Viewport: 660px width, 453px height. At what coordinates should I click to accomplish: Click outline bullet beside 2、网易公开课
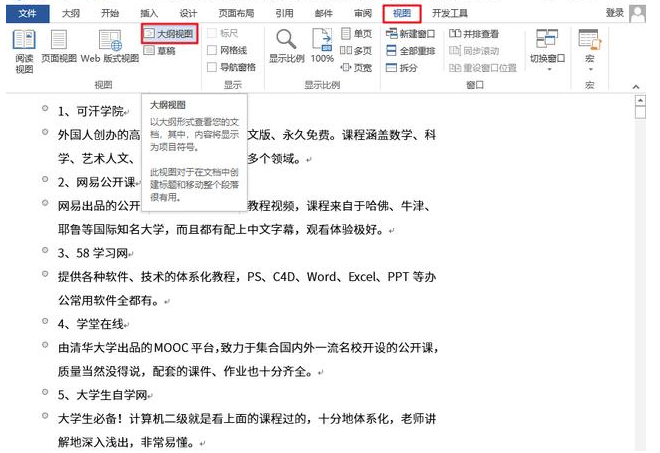point(45,179)
